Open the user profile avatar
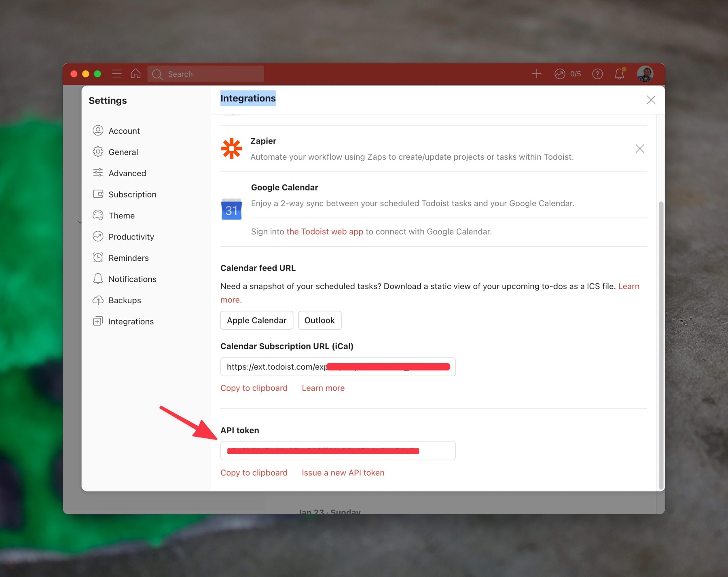 click(645, 74)
